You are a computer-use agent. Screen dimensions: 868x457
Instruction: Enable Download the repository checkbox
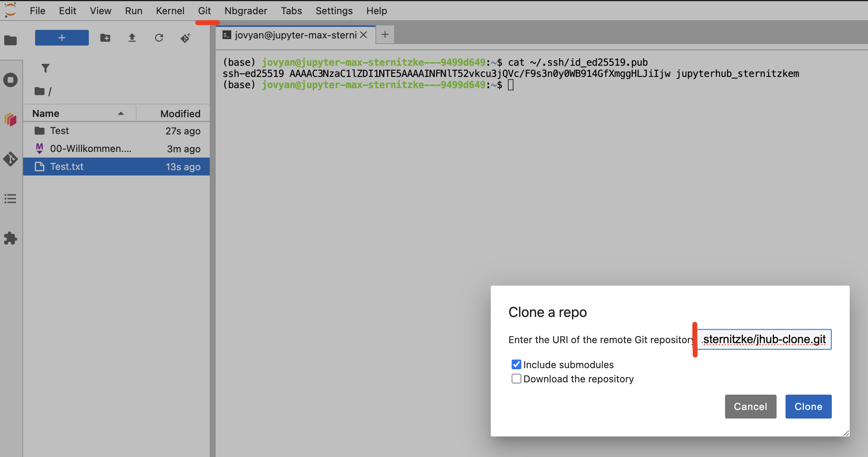pos(516,379)
